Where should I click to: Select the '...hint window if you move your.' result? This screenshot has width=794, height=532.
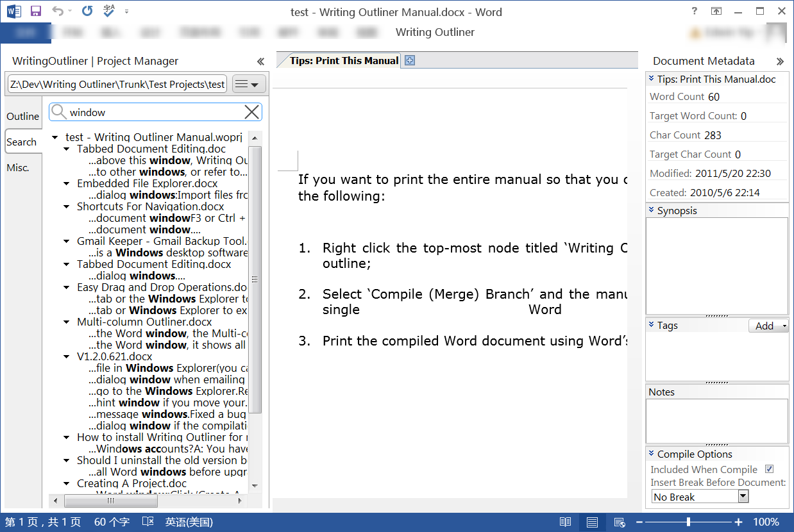[x=168, y=403]
